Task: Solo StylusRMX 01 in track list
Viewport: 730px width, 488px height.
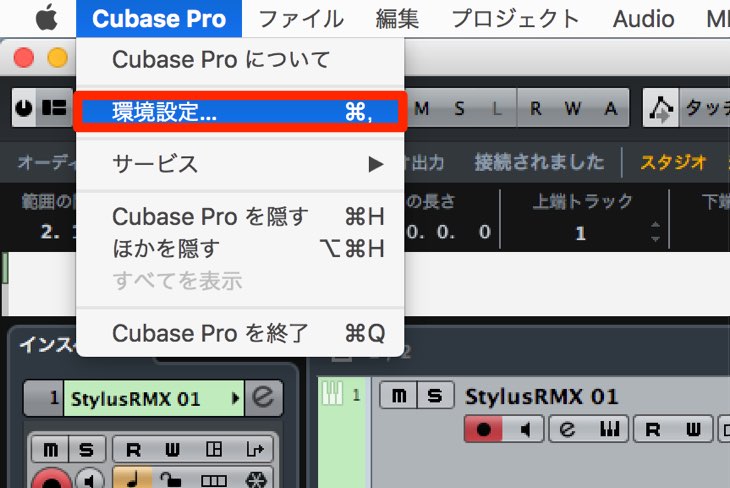Action: (435, 395)
